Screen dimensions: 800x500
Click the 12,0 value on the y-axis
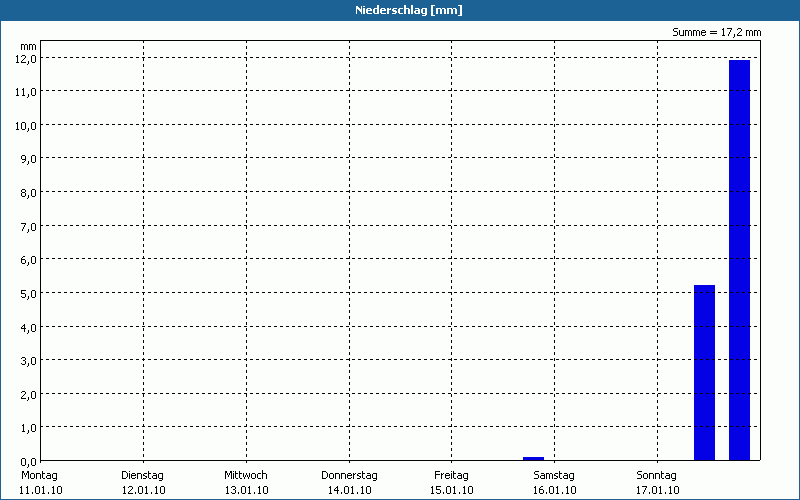pyautogui.click(x=26, y=59)
